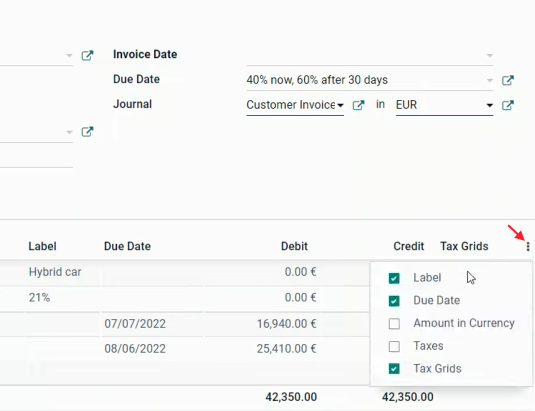The width and height of the screenshot is (535, 411).
Task: Open the Customer Invoice journal dropdown
Action: [295, 105]
